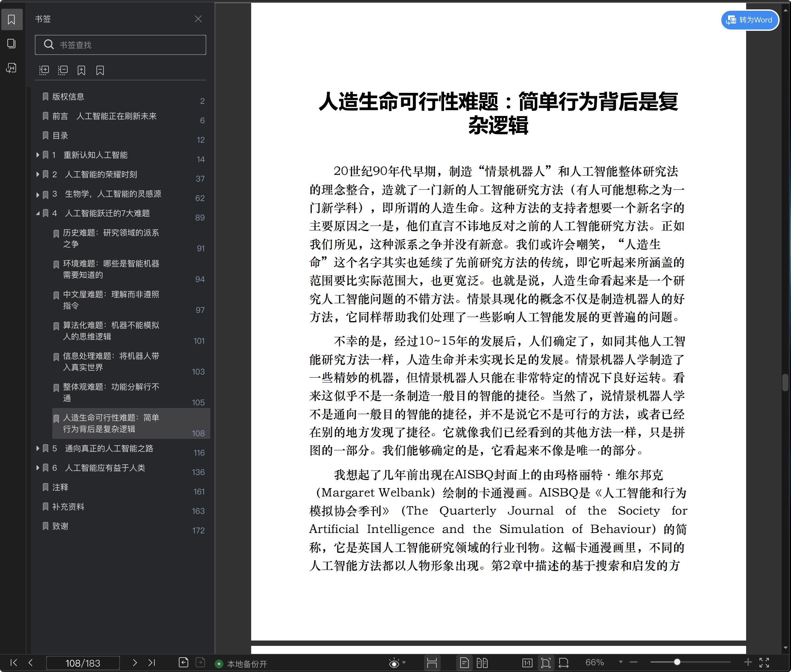Add a new bookmark icon
Image resolution: width=791 pixels, height=672 pixels.
click(81, 70)
